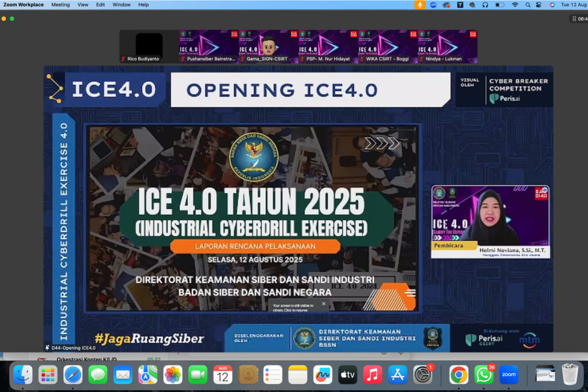The height and width of the screenshot is (392, 588).
Task: Click Siri icon in menu bar
Action: click(552, 5)
